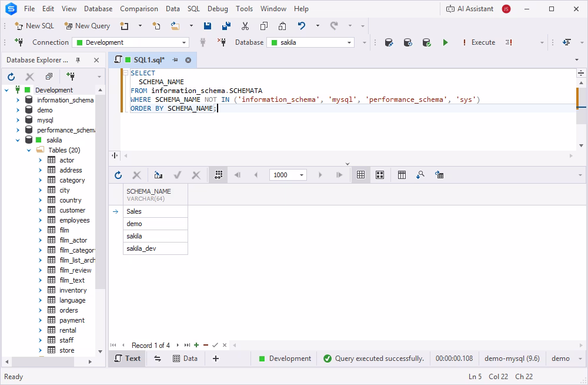Open the Tools menu
Image resolution: width=588 pixels, height=385 pixels.
(x=244, y=9)
